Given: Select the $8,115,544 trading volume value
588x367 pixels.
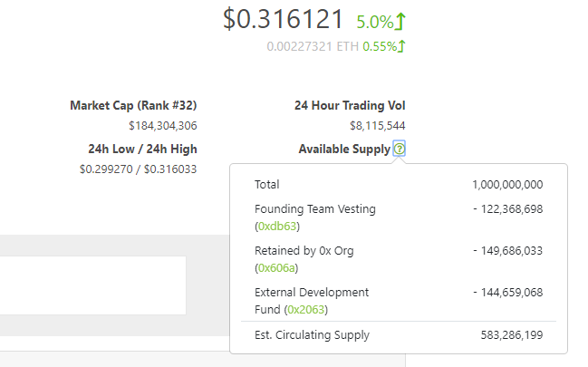Looking at the screenshot, I should pyautogui.click(x=378, y=126).
